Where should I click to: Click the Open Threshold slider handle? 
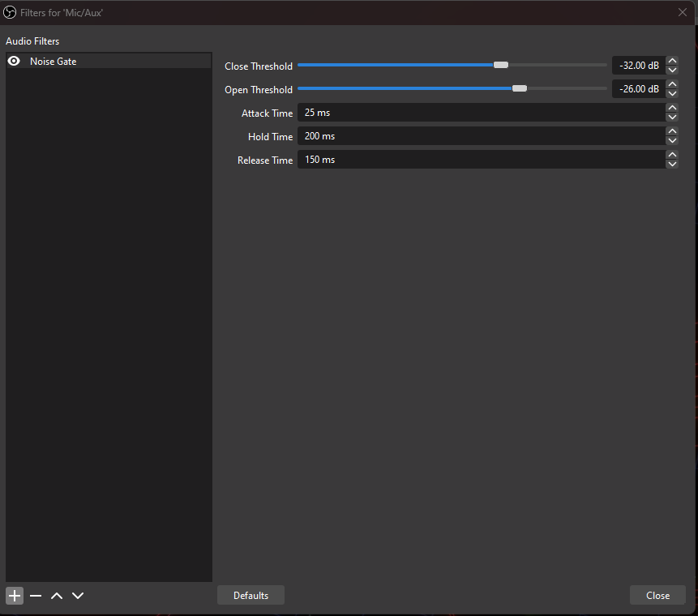[519, 88]
